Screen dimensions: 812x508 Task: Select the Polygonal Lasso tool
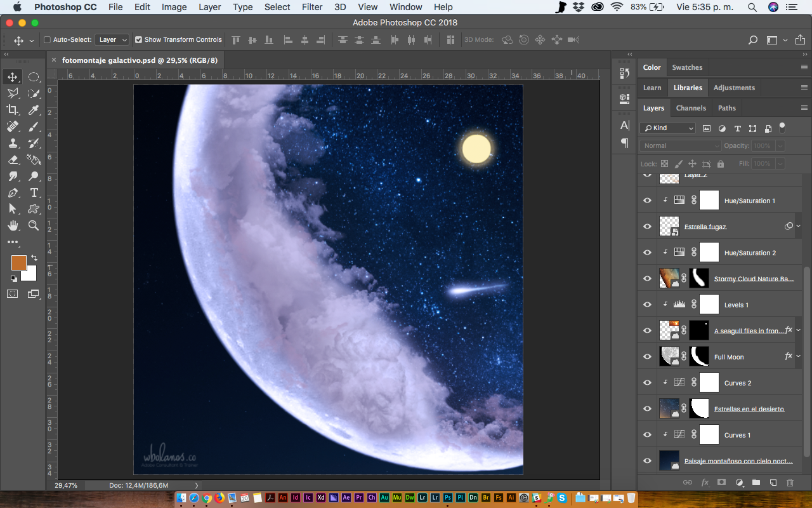[13, 93]
